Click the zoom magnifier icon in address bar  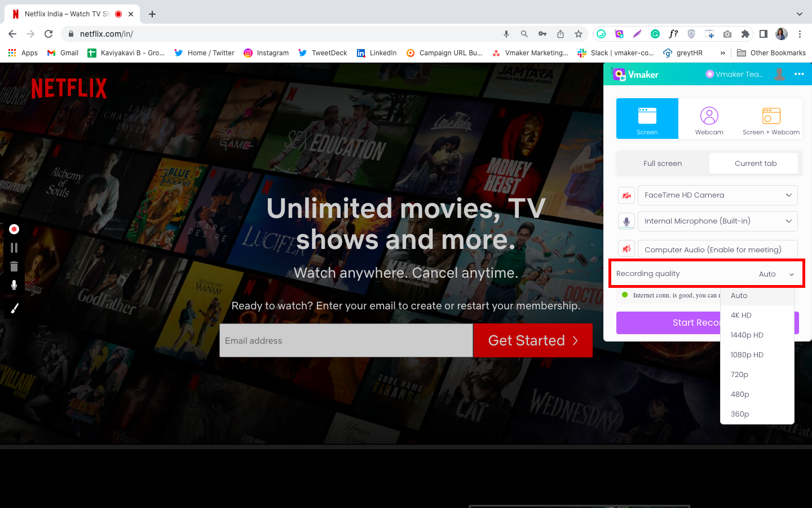click(524, 34)
